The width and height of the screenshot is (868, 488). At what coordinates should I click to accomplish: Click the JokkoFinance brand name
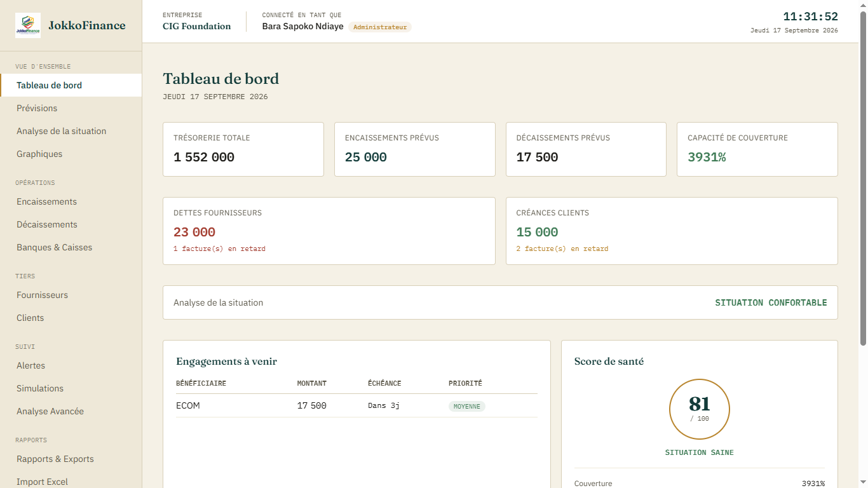coord(87,25)
